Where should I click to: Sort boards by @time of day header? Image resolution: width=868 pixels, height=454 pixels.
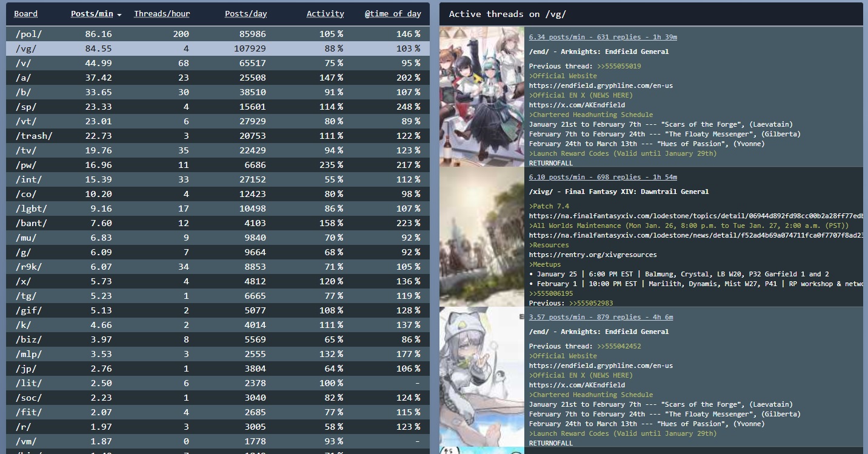click(x=393, y=14)
